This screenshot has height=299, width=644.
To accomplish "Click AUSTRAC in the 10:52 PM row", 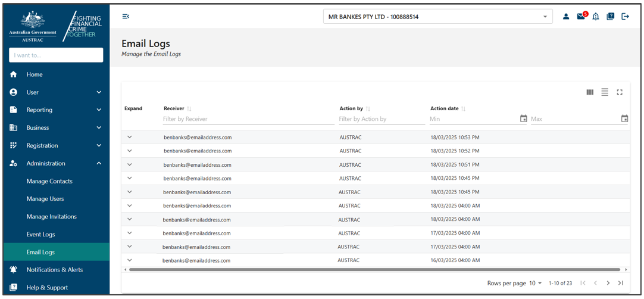I will (351, 151).
